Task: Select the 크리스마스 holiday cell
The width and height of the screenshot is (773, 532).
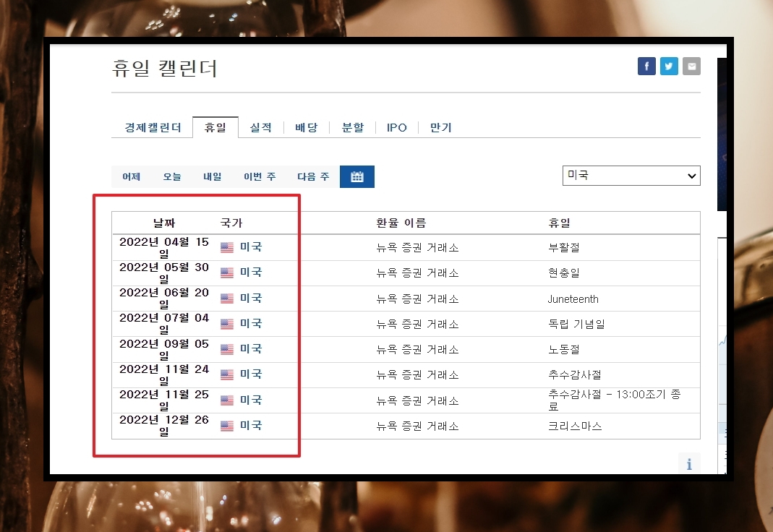Action: 575,426
